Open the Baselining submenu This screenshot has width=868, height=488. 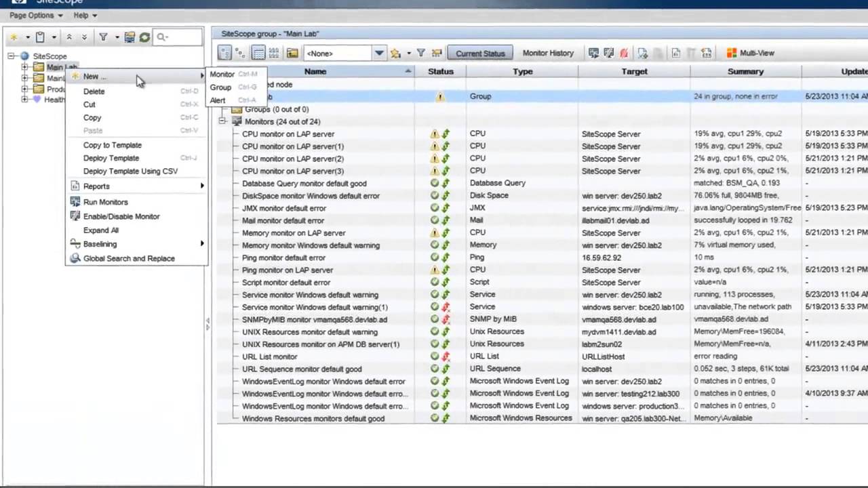coord(136,244)
